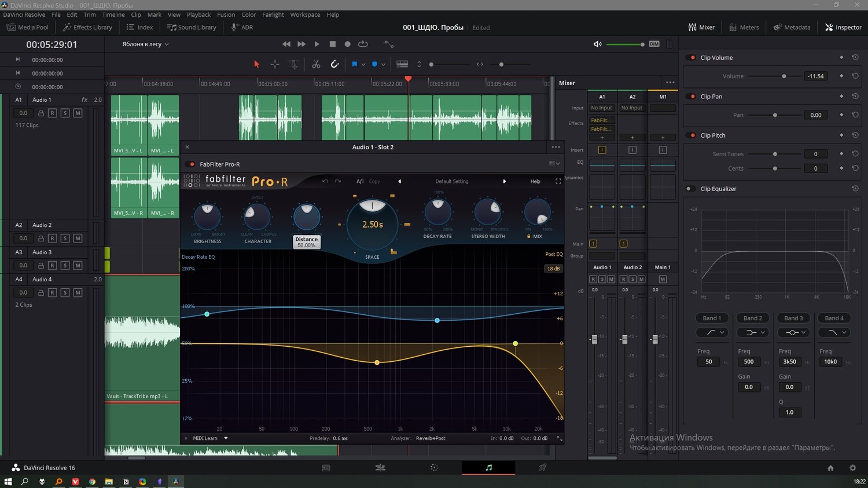Toggle the DIM monitor button
This screenshot has width=868, height=488.
pyautogui.click(x=654, y=44)
